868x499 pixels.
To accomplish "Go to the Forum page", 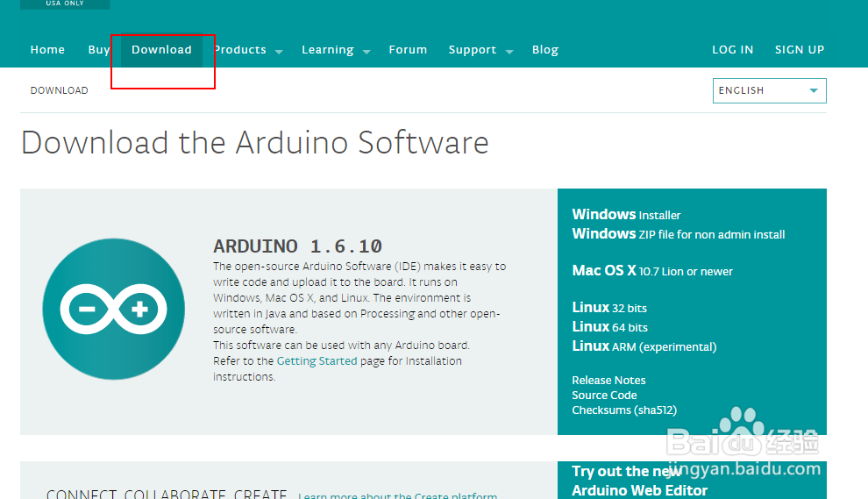I will [408, 50].
